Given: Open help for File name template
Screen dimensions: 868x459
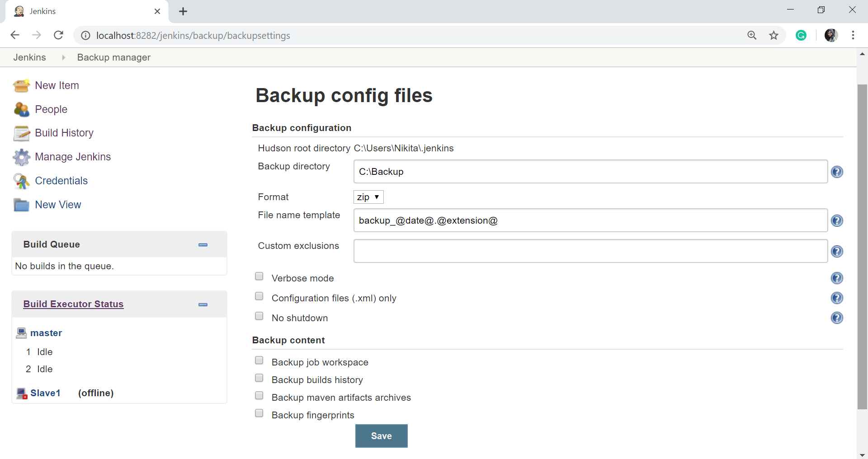Looking at the screenshot, I should 837,221.
